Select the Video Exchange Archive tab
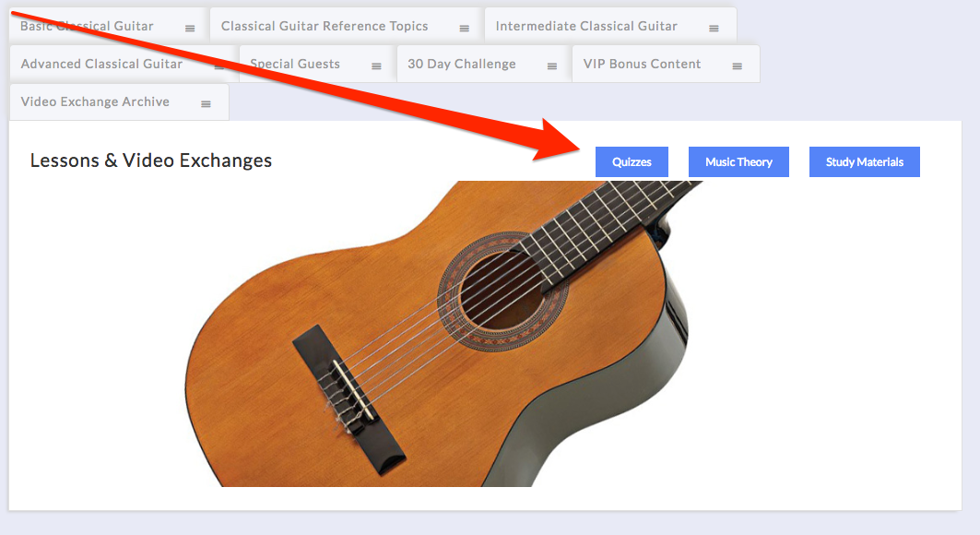This screenshot has width=980, height=535. (x=119, y=101)
